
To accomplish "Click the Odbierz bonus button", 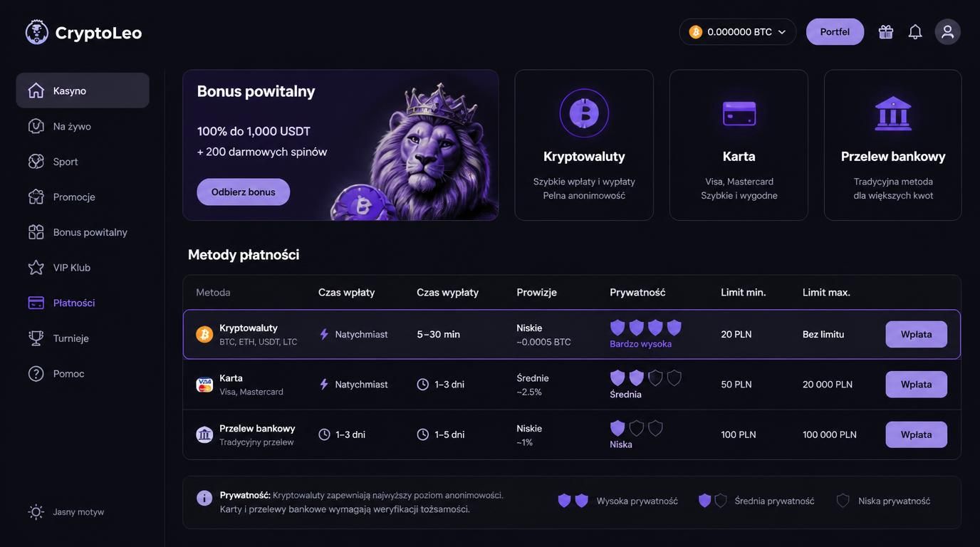I will pyautogui.click(x=244, y=192).
